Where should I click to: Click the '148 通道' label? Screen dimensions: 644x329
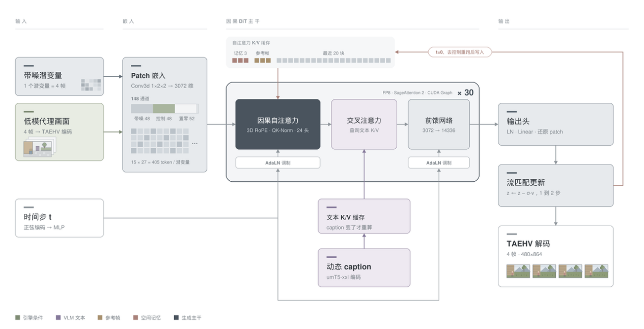(140, 99)
